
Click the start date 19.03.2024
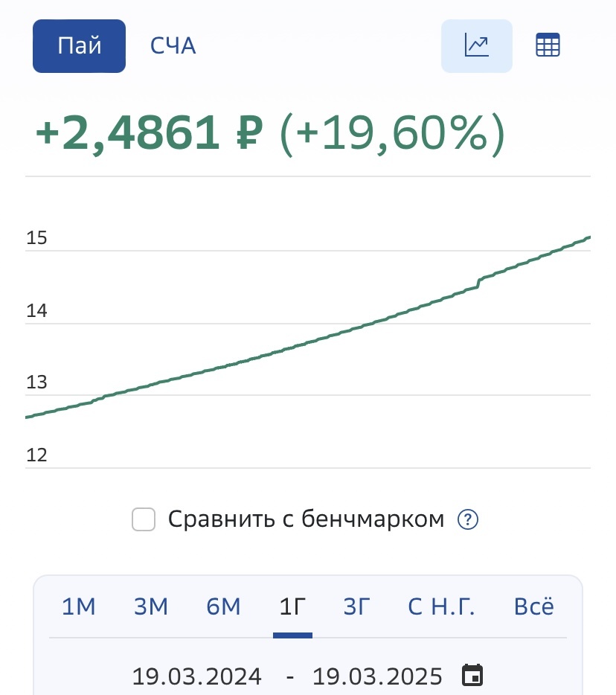pyautogui.click(x=196, y=676)
